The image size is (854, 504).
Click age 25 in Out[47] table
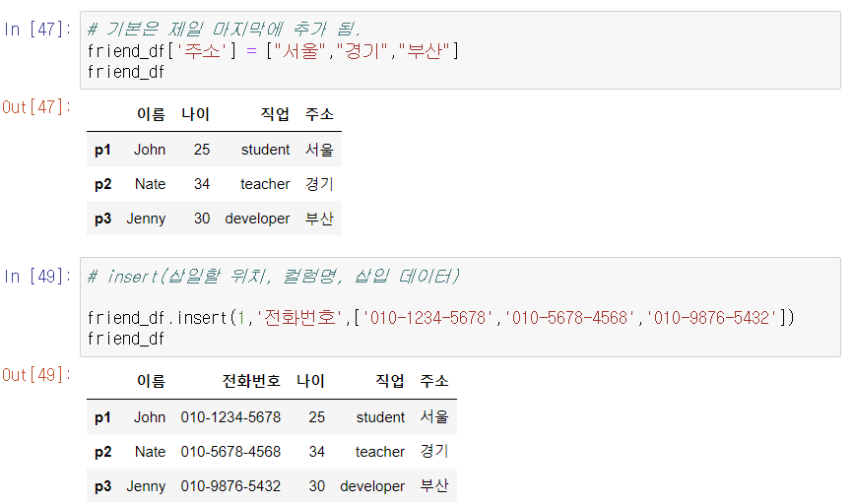[202, 149]
